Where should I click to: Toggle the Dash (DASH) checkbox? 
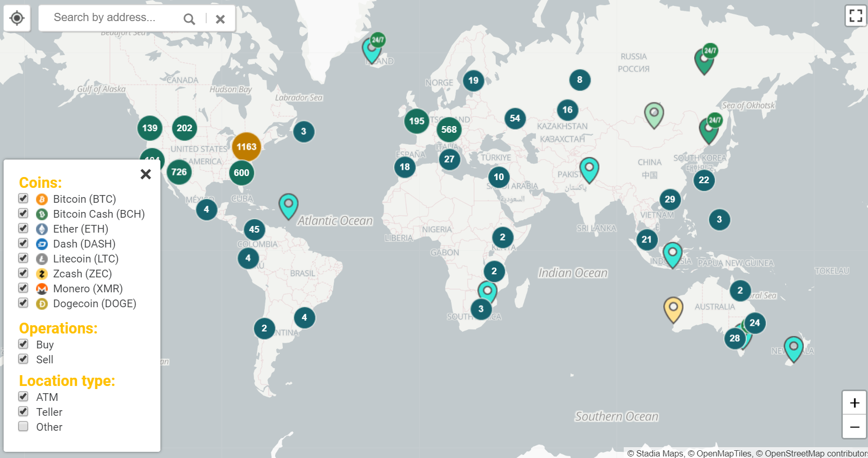(23, 243)
